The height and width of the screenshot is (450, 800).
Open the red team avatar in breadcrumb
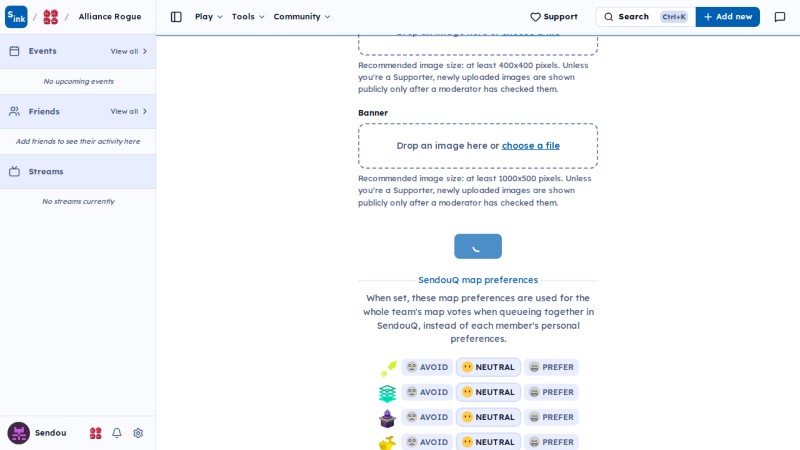(x=51, y=17)
